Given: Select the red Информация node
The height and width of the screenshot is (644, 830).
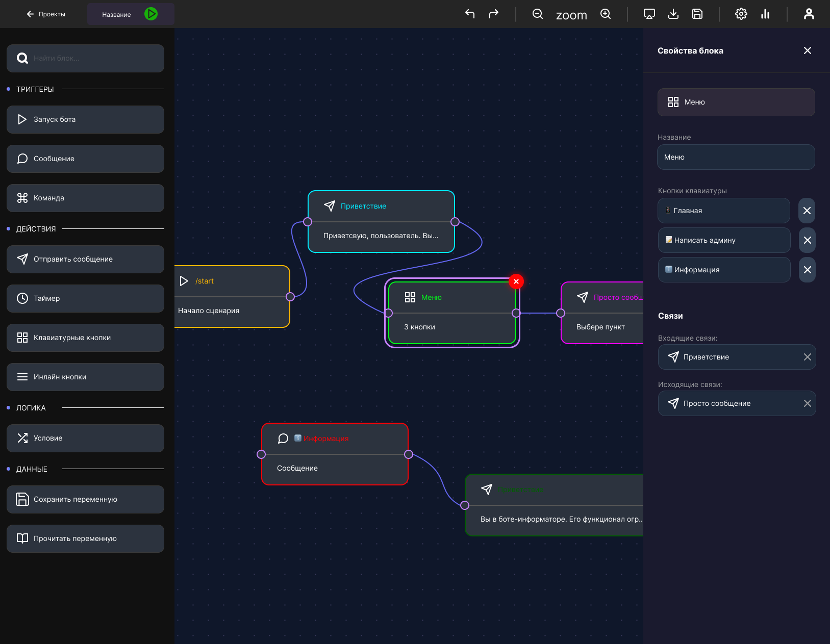Looking at the screenshot, I should pyautogui.click(x=335, y=454).
